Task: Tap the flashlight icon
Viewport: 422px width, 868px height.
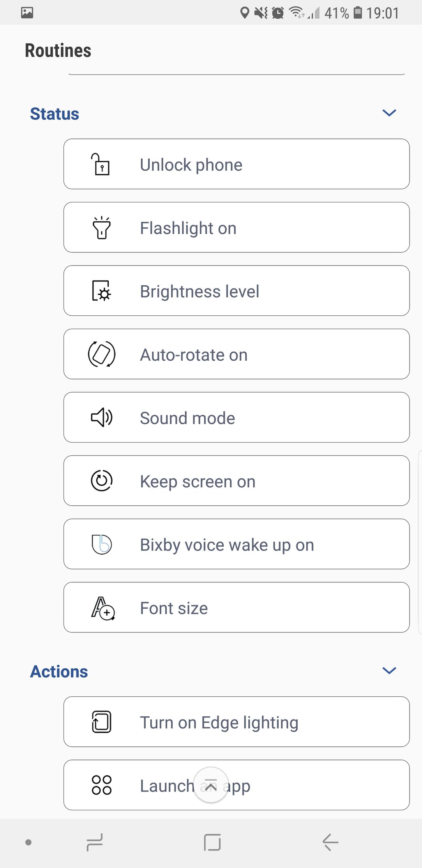Action: tap(101, 228)
